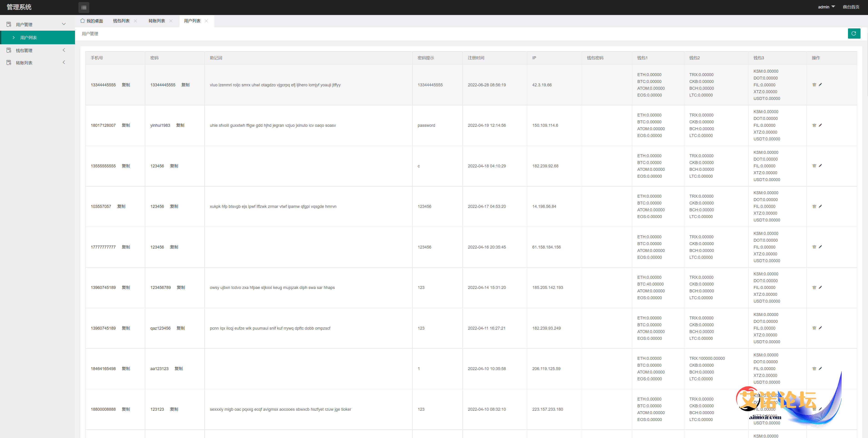868x438 pixels.
Task: Copy phone number 13344445555 with 复制
Action: 126,85
